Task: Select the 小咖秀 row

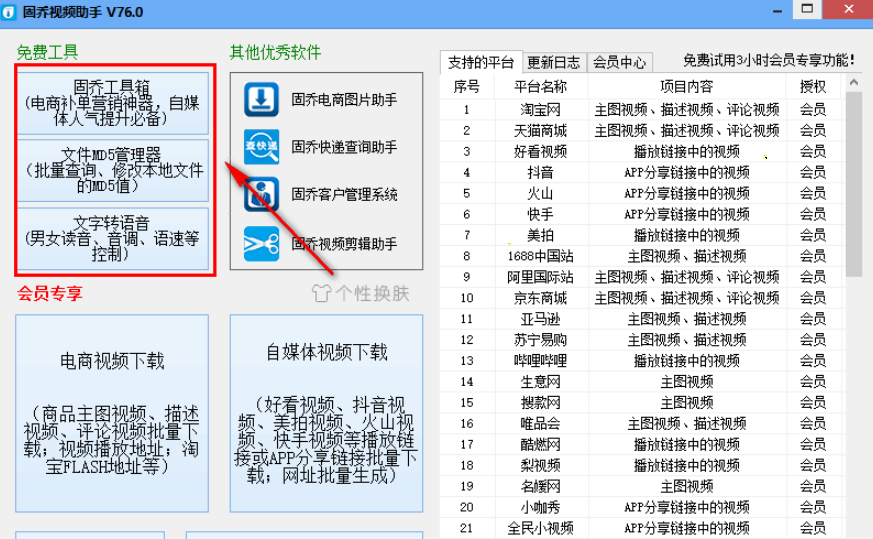Action: click(642, 507)
